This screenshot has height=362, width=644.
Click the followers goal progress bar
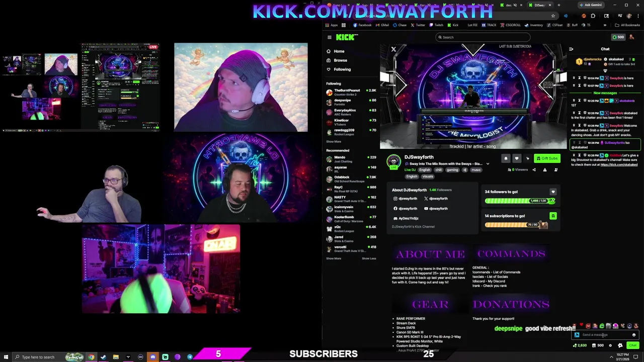point(520,201)
